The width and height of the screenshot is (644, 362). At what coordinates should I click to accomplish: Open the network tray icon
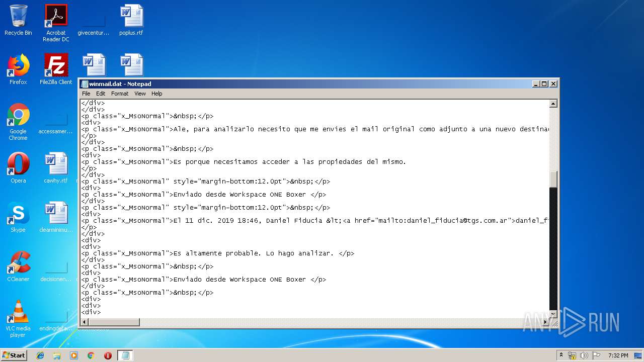572,355
